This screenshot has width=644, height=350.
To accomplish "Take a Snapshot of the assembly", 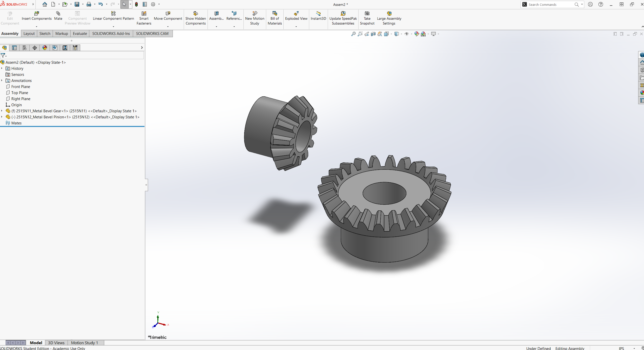I will (x=367, y=18).
